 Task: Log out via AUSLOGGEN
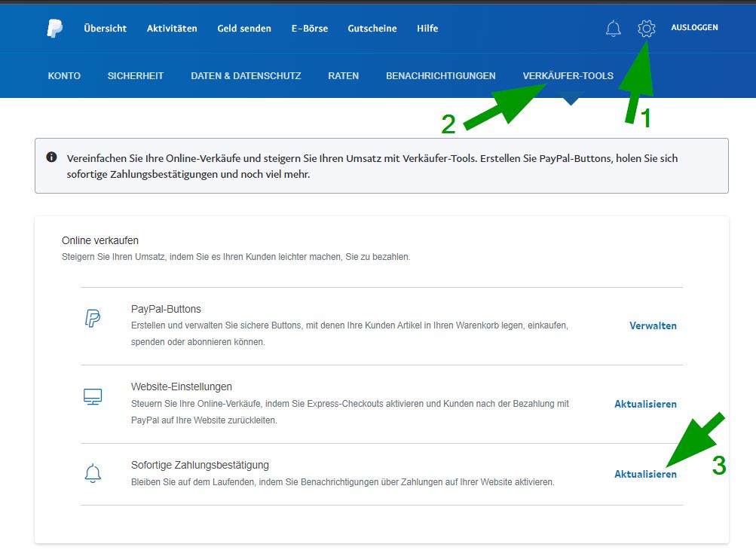[694, 27]
